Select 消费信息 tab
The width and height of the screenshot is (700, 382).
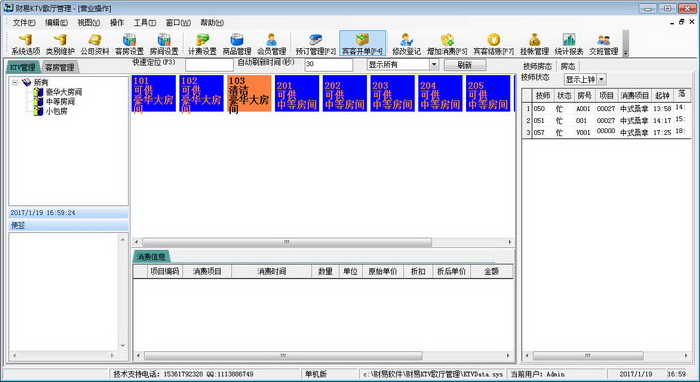(x=151, y=257)
